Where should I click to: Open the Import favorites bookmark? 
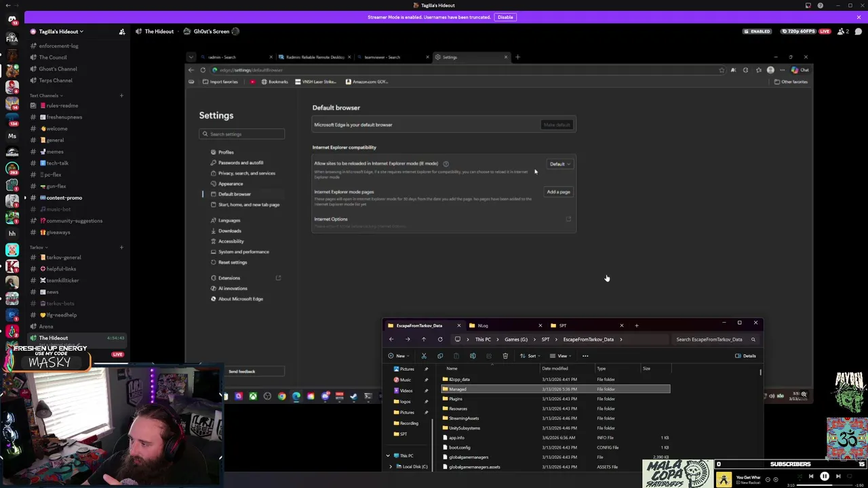point(220,81)
